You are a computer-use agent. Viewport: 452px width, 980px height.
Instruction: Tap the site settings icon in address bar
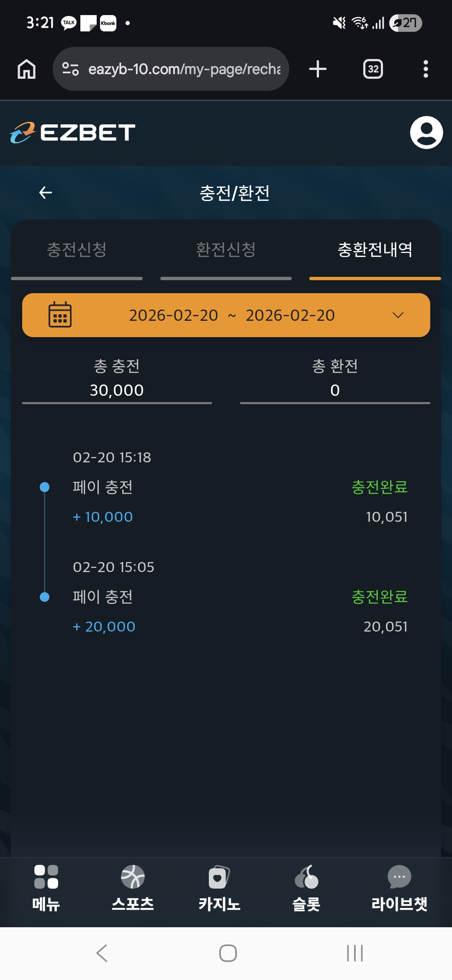[70, 69]
